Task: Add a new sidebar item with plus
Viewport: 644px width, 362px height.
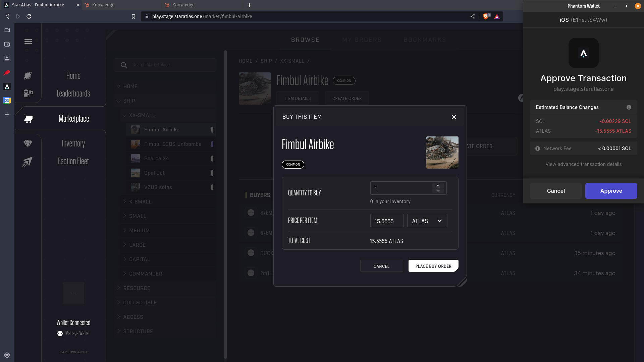Action: click(7, 115)
